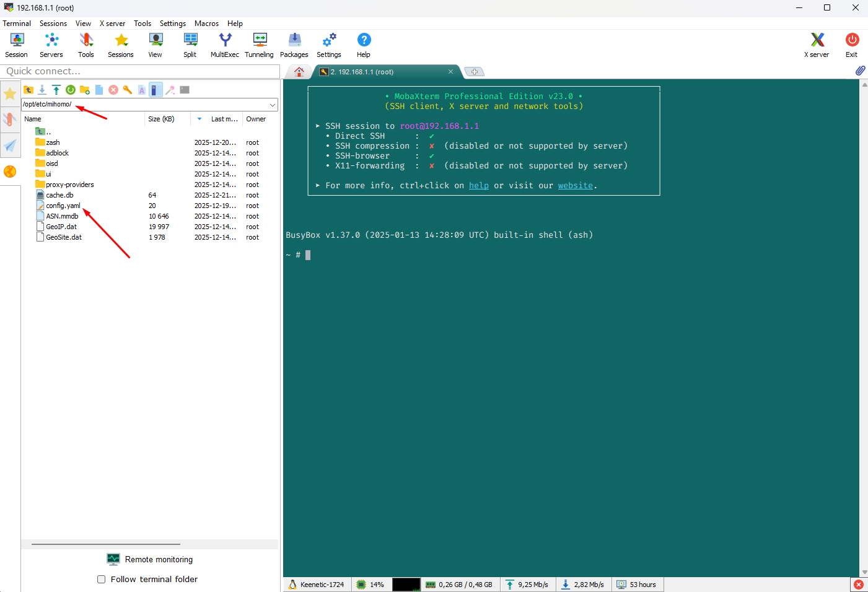This screenshot has width=868, height=592.
Task: Launch the Tunneling tool
Action: coord(259,43)
